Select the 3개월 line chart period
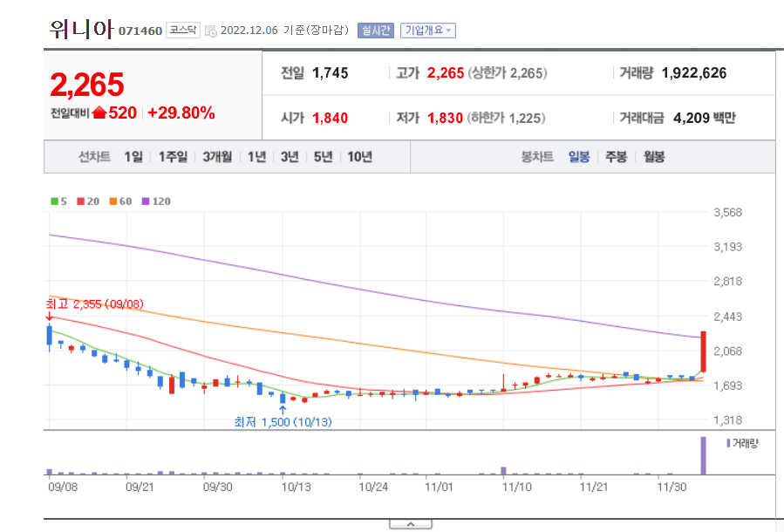784x532 pixels. pyautogui.click(x=217, y=157)
